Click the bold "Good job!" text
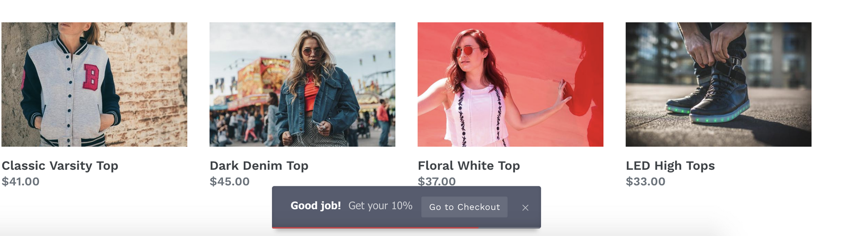Image resolution: width=868 pixels, height=236 pixels. (316, 206)
